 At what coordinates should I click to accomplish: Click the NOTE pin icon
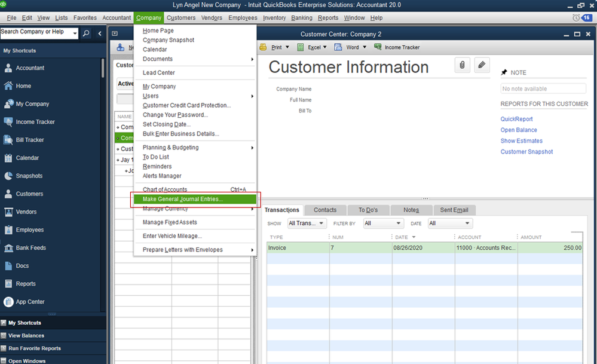504,72
